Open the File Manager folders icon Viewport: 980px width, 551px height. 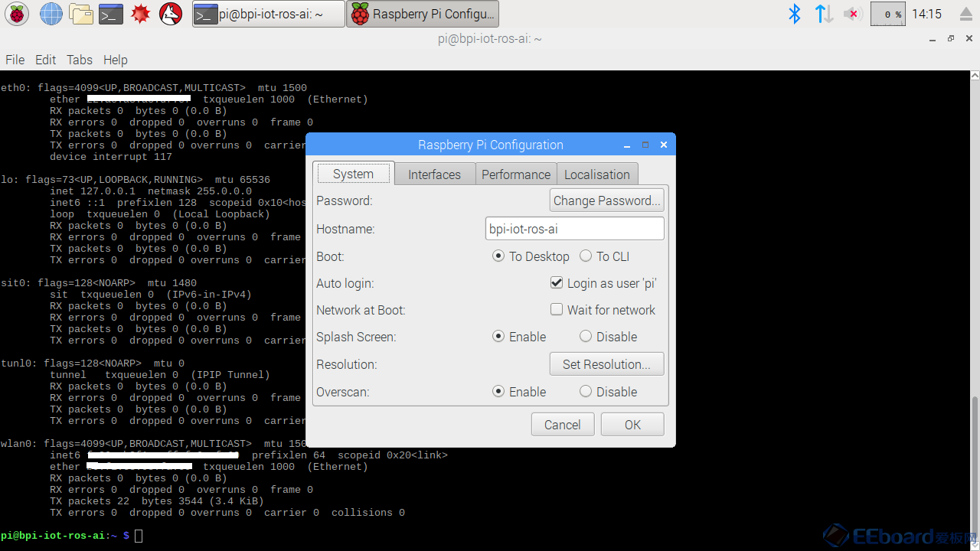coord(80,14)
